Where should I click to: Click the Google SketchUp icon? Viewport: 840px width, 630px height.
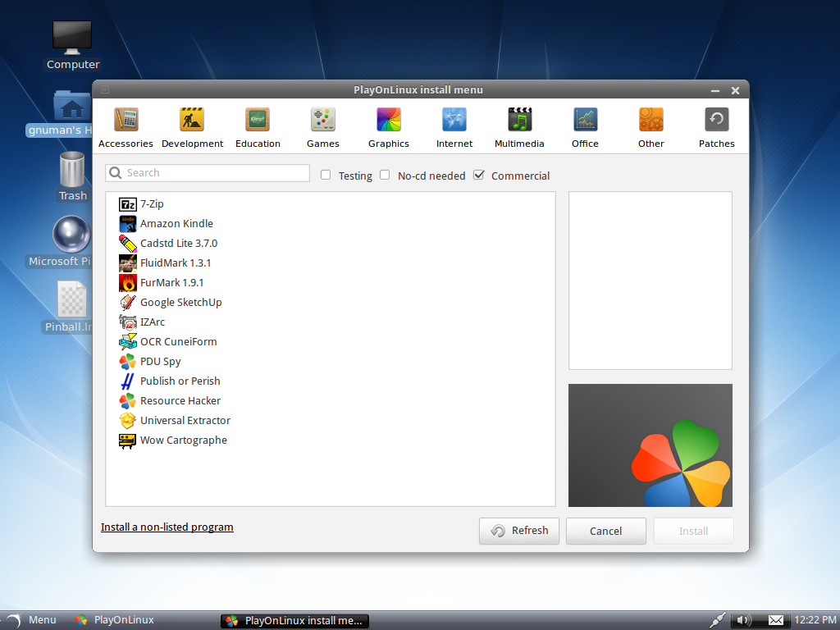[x=127, y=303]
